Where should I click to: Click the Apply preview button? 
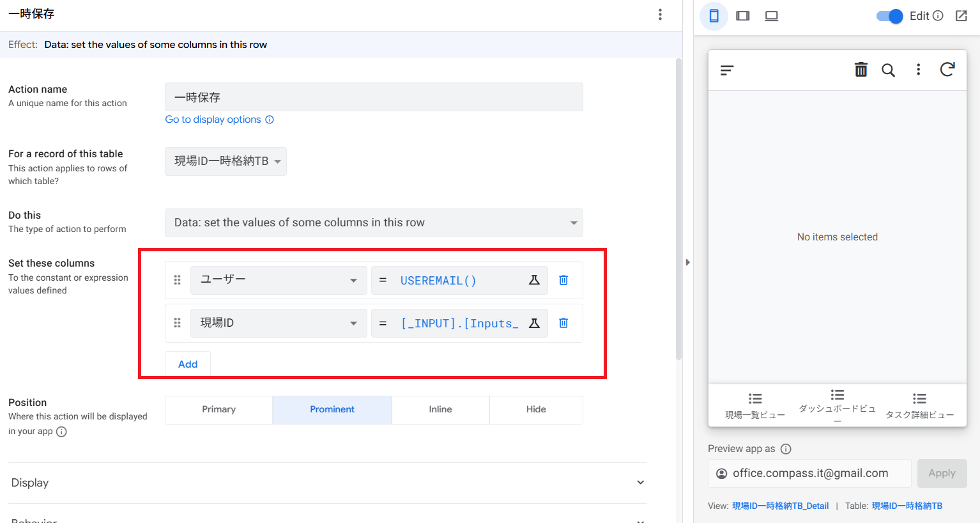pos(942,473)
